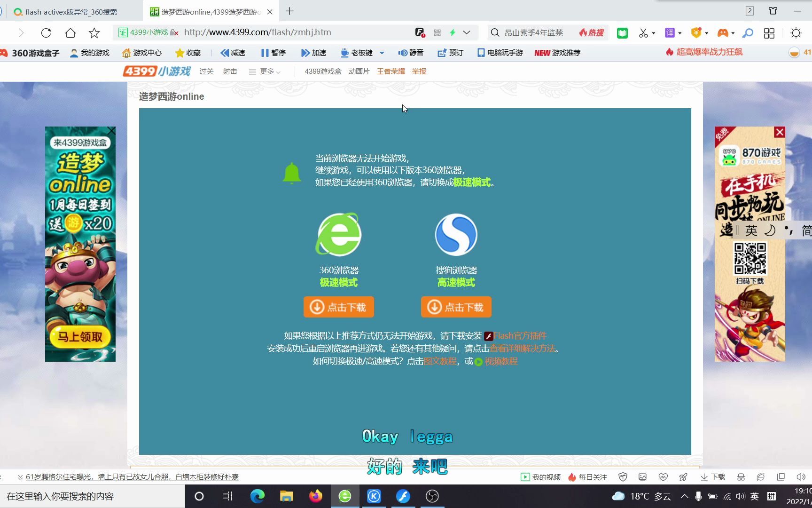Expand the address bar dropdown arrow
The height and width of the screenshot is (508, 812).
click(467, 32)
